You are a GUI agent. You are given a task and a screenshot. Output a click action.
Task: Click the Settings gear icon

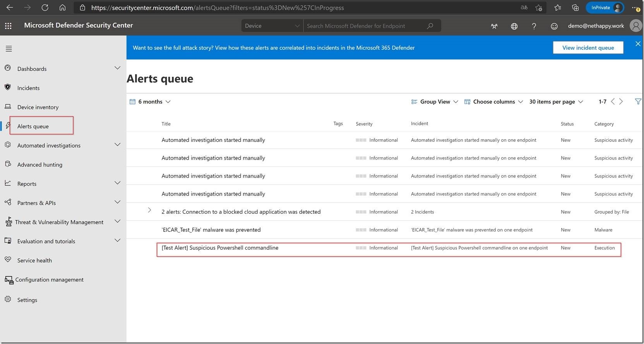8,299
